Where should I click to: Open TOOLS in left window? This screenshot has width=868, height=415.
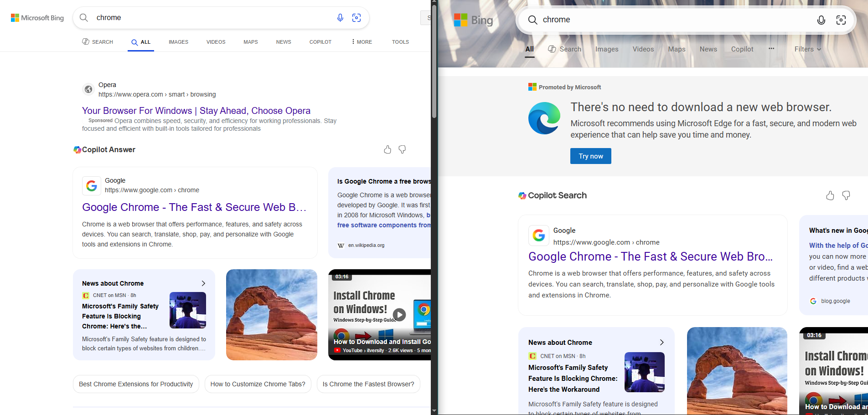[x=400, y=42]
